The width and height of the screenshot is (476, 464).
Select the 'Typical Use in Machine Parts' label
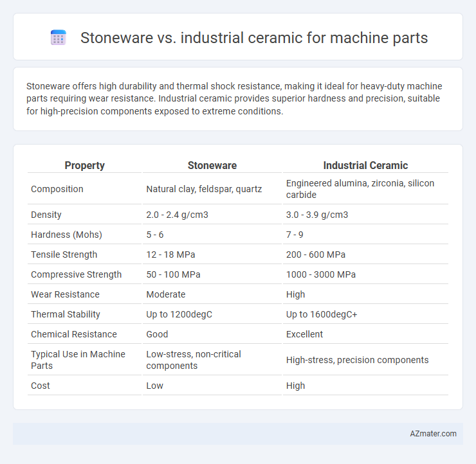tap(78, 360)
